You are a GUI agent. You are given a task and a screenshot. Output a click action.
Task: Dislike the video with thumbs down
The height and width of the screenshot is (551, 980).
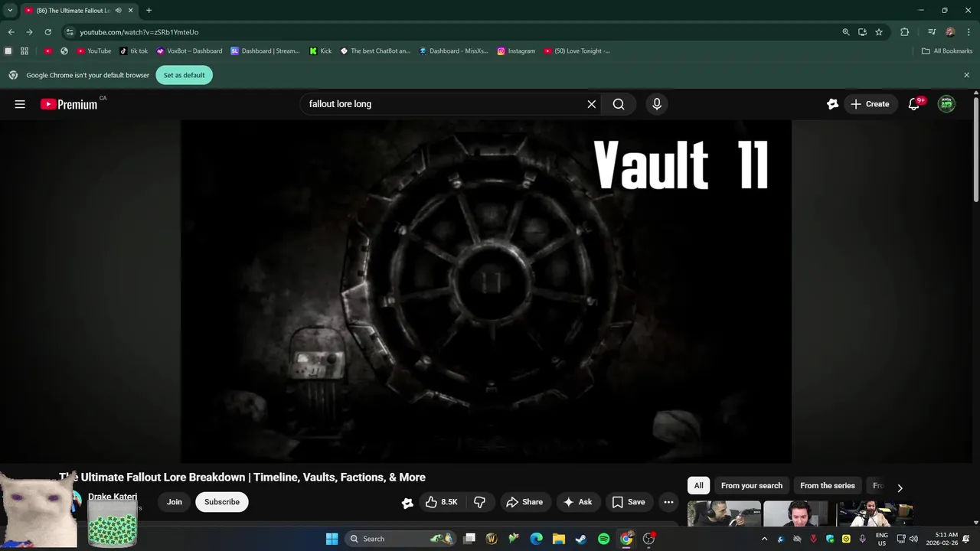pos(479,502)
